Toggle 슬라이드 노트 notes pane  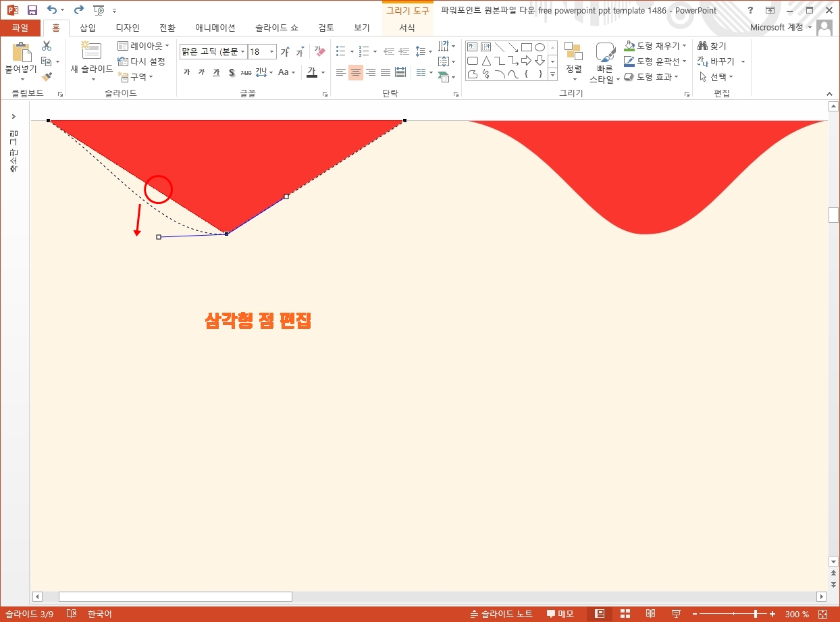501,614
